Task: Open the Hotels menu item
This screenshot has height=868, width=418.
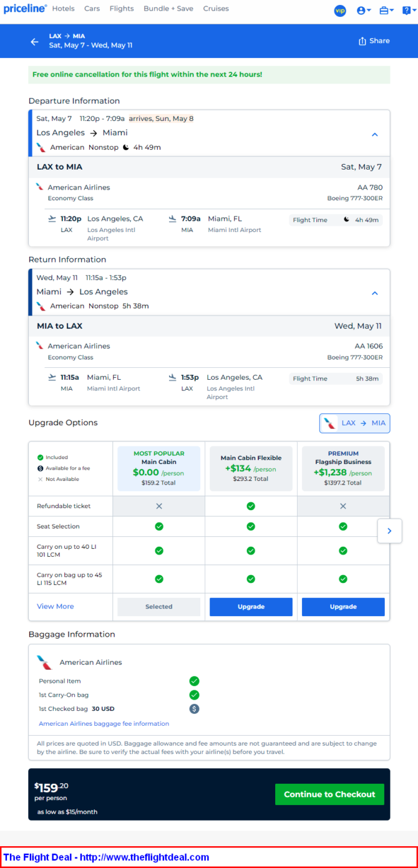Action: point(64,9)
